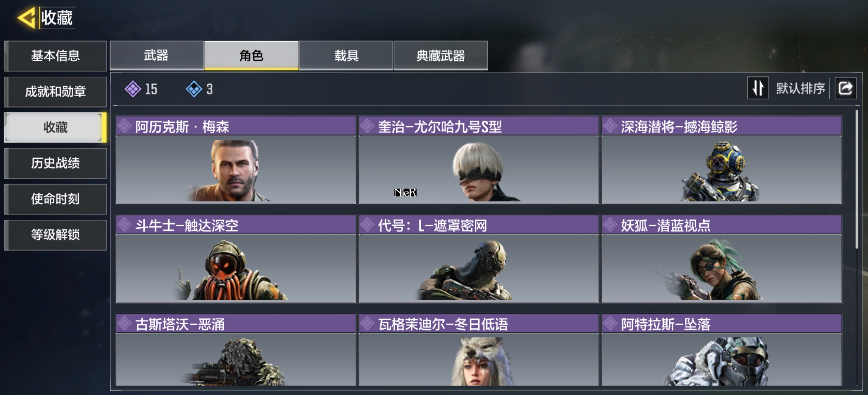Click rarity diamond on 阿历克斯·梅森 card
The width and height of the screenshot is (868, 395).
[125, 126]
